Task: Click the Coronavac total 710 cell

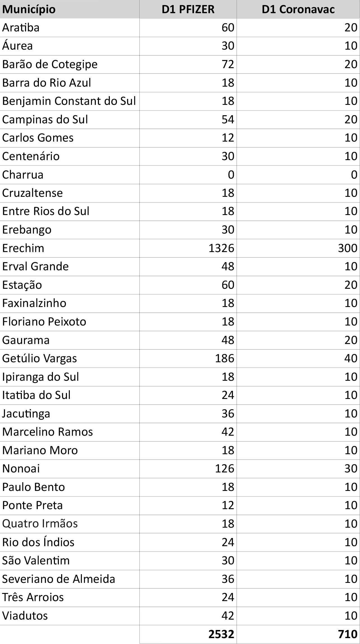Action: [298, 634]
